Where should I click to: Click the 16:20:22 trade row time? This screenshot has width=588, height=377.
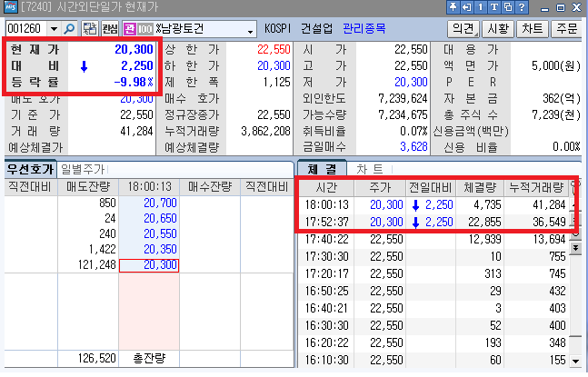(x=326, y=342)
